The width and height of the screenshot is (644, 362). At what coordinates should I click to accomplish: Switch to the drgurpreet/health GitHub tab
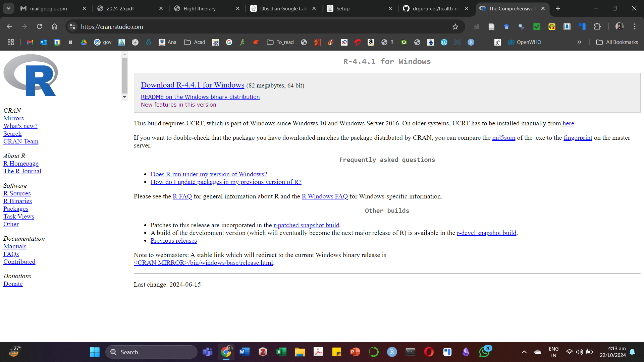(x=435, y=9)
